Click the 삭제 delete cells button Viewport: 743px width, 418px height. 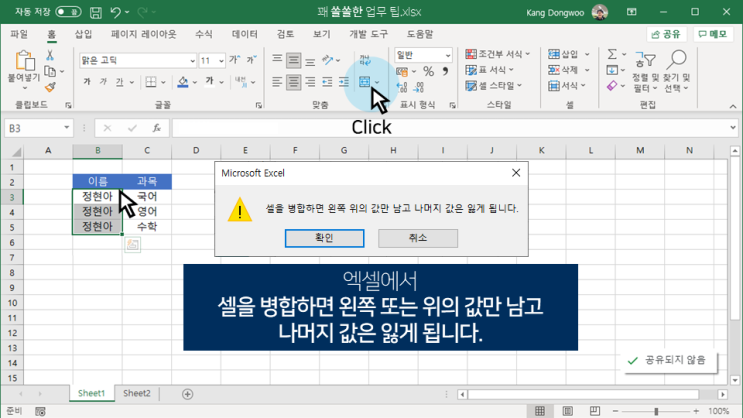pyautogui.click(x=563, y=70)
